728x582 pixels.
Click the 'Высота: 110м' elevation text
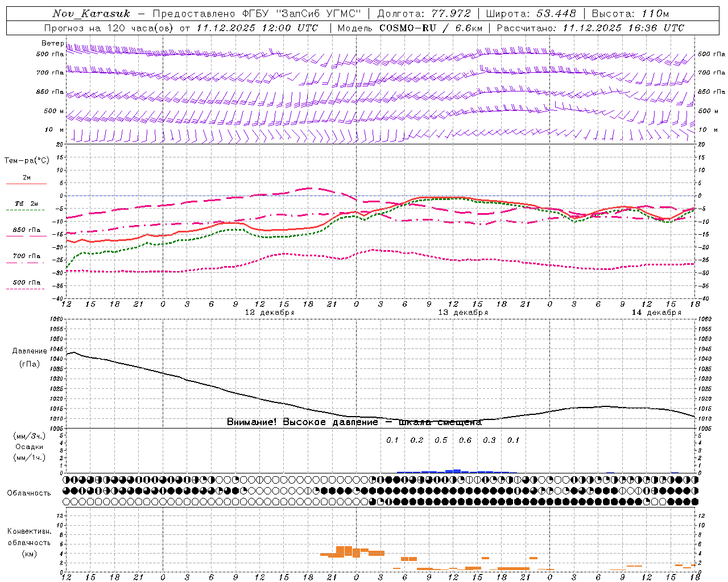point(631,14)
